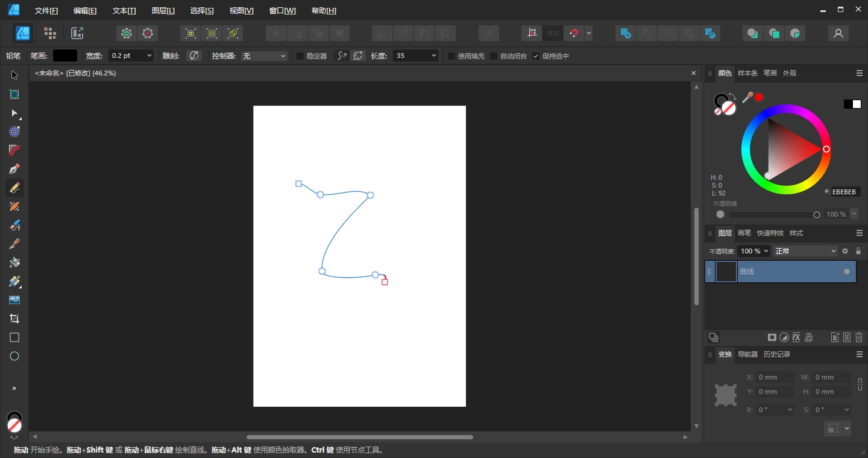
Task: Click the color picker eyedropper in Color panel
Action: tap(747, 97)
